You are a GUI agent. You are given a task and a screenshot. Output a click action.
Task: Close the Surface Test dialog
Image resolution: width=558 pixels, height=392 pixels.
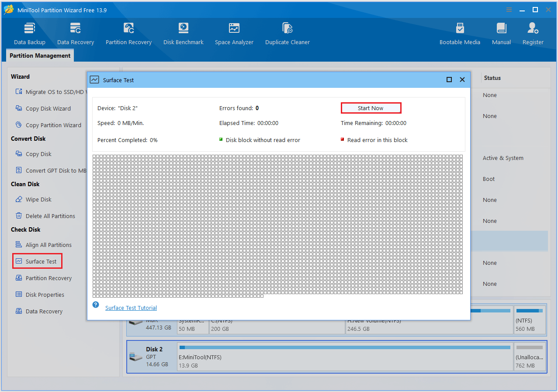(x=462, y=80)
